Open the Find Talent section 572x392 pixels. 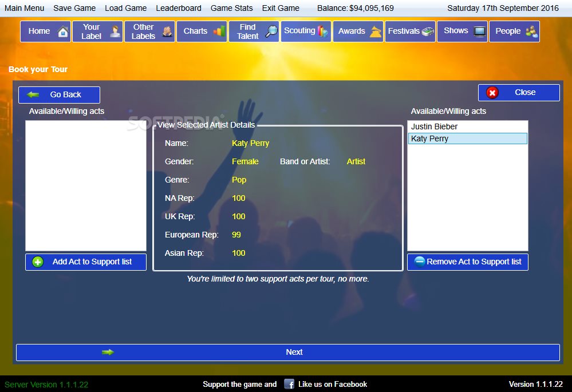point(254,31)
